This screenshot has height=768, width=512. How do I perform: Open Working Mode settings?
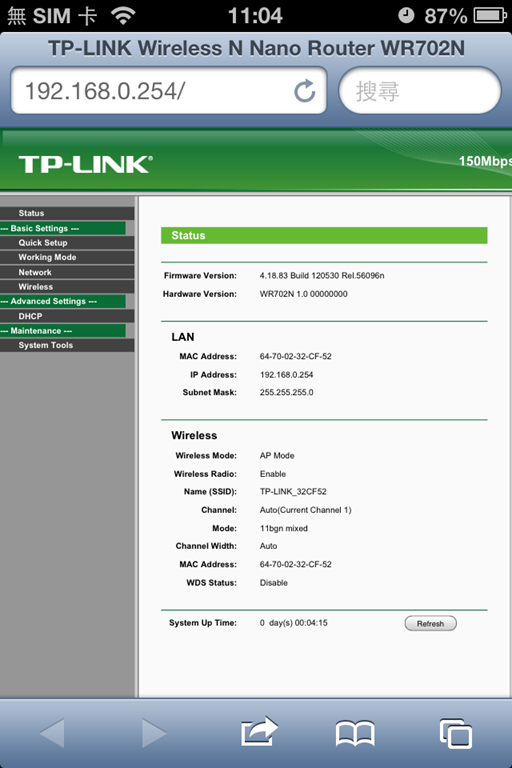pyautogui.click(x=67, y=257)
